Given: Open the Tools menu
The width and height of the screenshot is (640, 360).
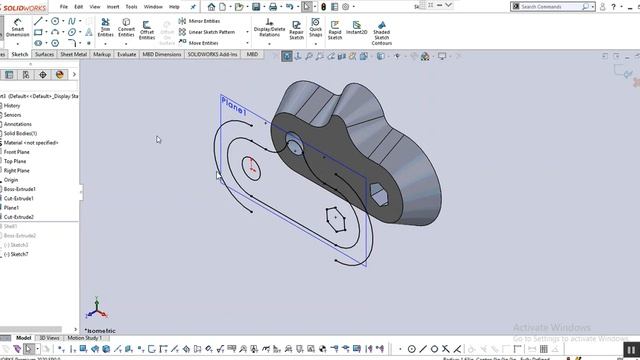Looking at the screenshot, I should pyautogui.click(x=131, y=7).
